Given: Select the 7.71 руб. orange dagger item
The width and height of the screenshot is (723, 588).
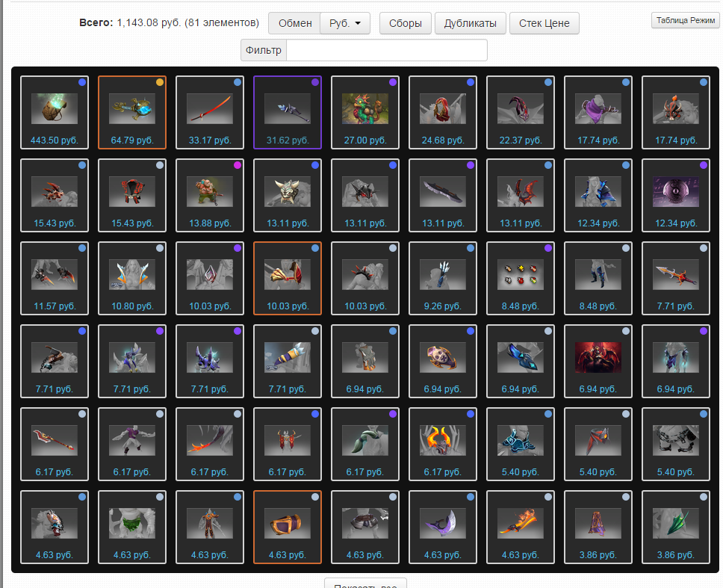Looking at the screenshot, I should [676, 279].
